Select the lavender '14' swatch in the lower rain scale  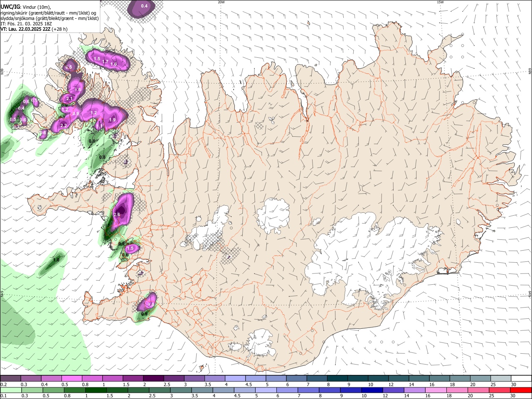pyautogui.click(x=414, y=390)
